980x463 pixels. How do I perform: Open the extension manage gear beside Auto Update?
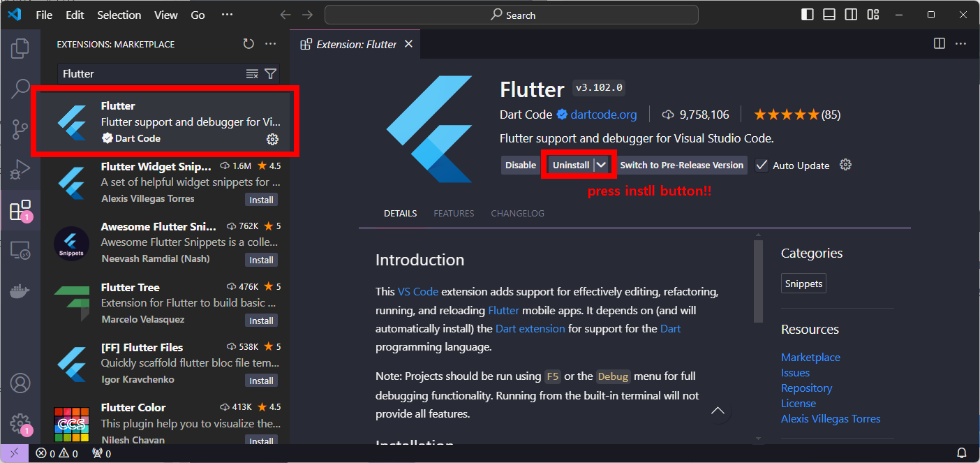[x=845, y=165]
